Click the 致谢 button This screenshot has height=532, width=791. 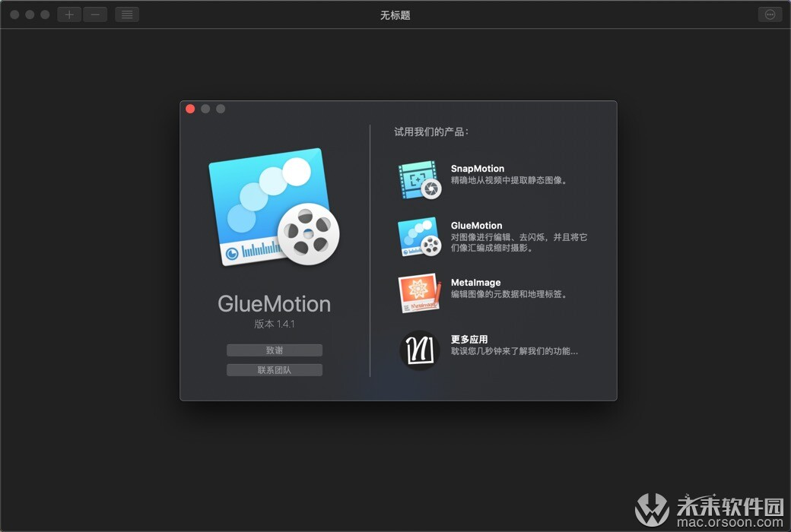[x=275, y=350]
